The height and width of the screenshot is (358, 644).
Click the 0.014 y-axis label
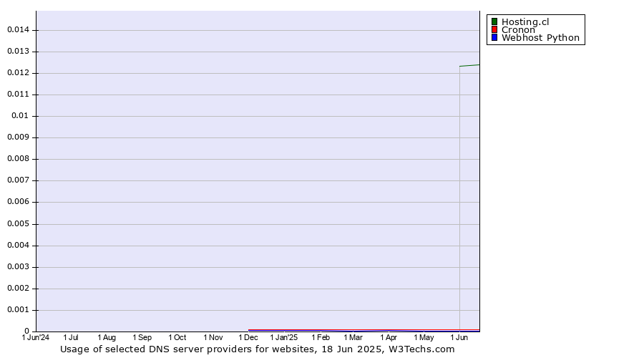[18, 29]
